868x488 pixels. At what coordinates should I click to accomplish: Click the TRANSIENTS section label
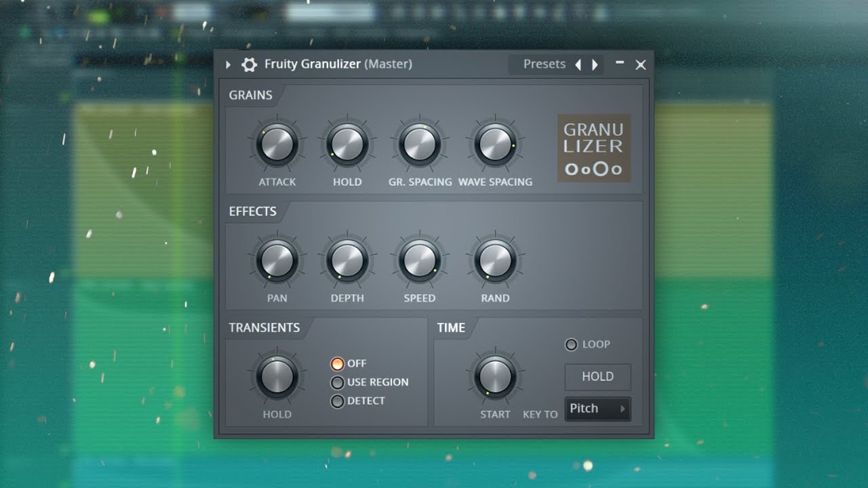point(264,327)
